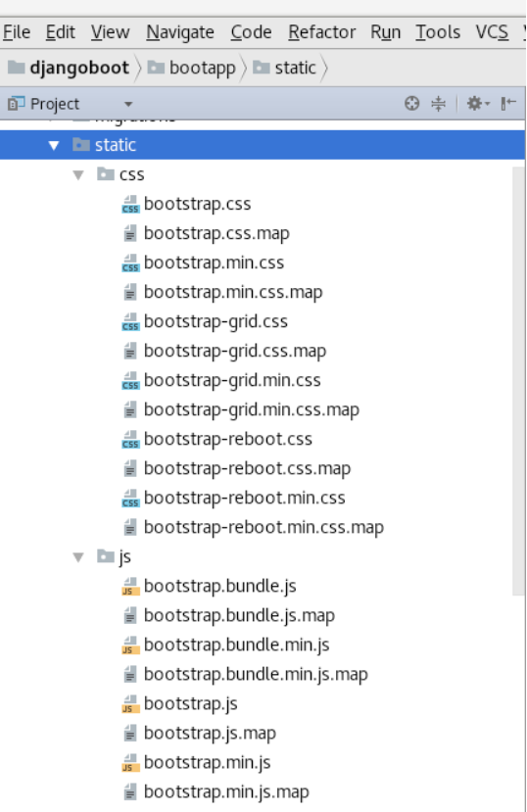Image resolution: width=527 pixels, height=812 pixels.
Task: Select file name bootstrap-reboot.css.map
Action: (248, 468)
